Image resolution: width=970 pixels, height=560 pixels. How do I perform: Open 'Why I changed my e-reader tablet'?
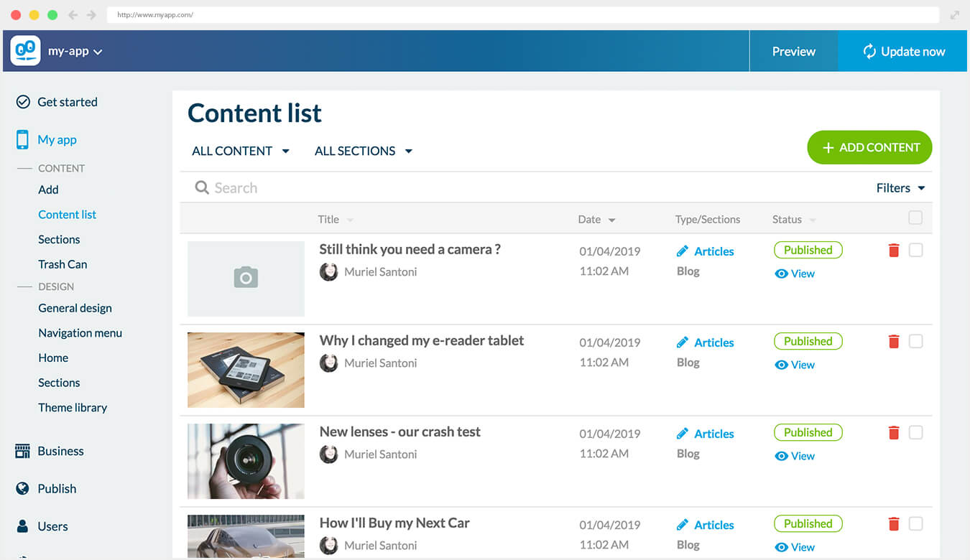(421, 341)
